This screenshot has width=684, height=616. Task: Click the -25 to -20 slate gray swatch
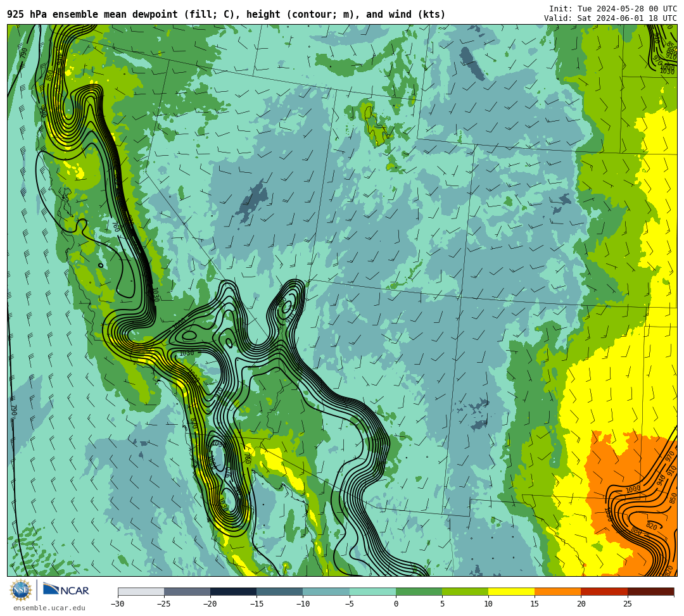(187, 591)
